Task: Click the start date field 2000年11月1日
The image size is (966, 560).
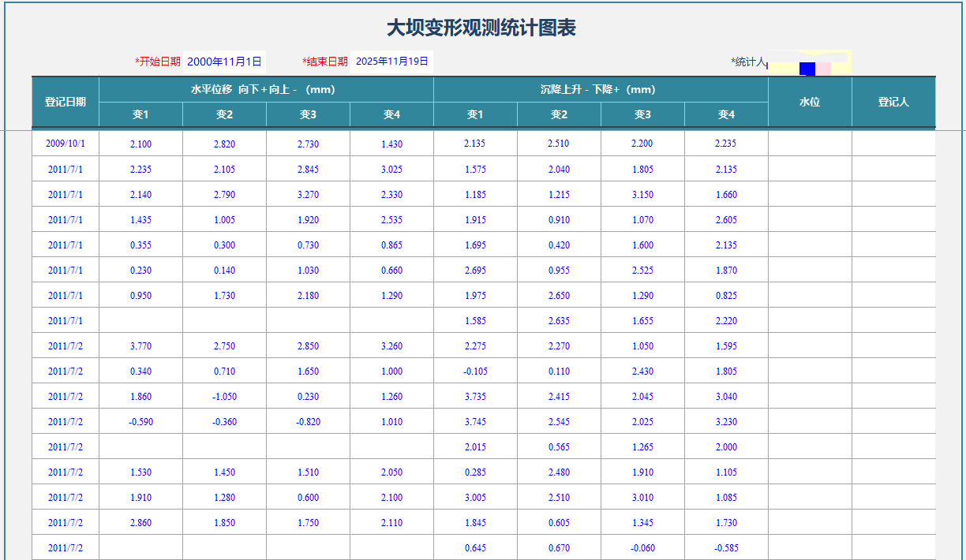Action: pyautogui.click(x=224, y=62)
